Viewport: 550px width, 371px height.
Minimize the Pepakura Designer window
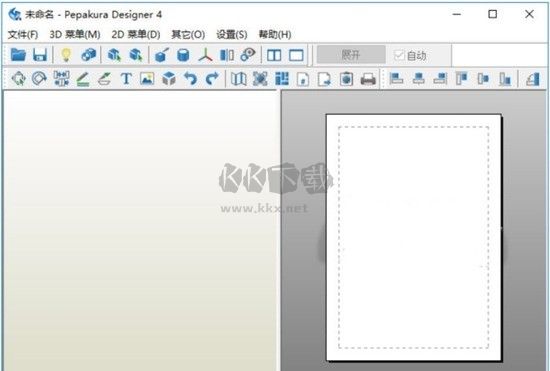[456, 14]
